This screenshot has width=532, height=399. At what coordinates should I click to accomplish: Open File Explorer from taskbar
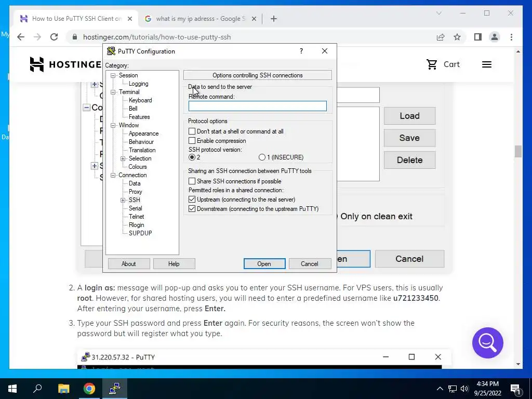pyautogui.click(x=63, y=389)
